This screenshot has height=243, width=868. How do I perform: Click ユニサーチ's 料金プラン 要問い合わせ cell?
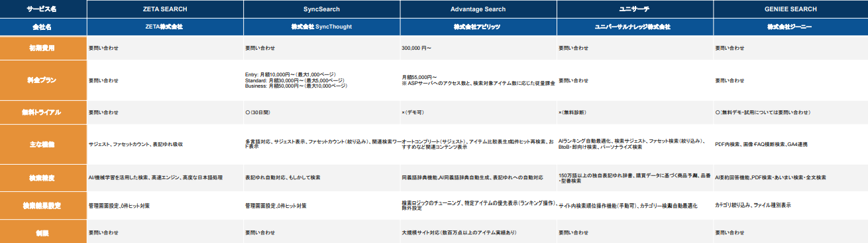tap(634, 80)
